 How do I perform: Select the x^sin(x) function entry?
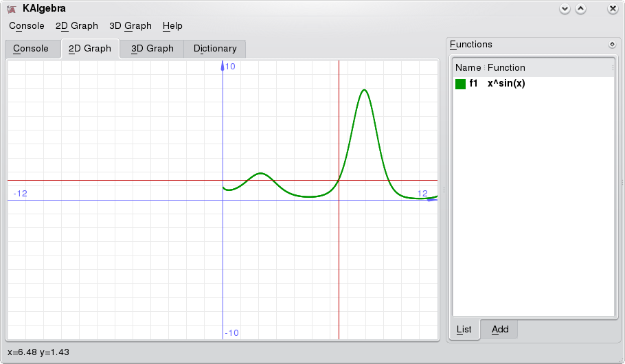coord(506,83)
